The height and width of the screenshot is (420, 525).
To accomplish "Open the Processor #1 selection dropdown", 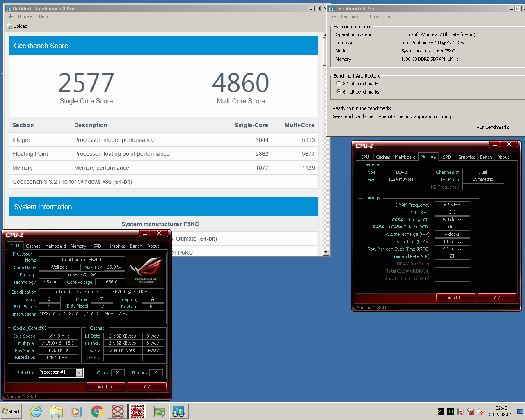I will coord(80,372).
